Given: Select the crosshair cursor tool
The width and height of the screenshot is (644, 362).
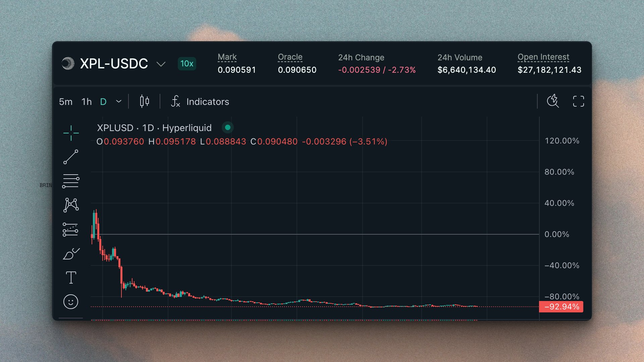Looking at the screenshot, I should [71, 133].
